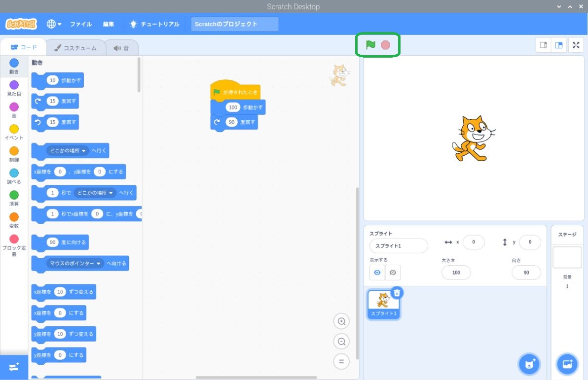
Task: Enter full screen stage mode
Action: pos(576,45)
